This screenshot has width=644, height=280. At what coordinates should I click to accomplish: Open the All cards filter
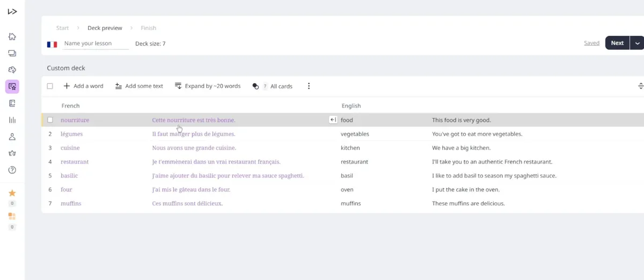pos(273,86)
